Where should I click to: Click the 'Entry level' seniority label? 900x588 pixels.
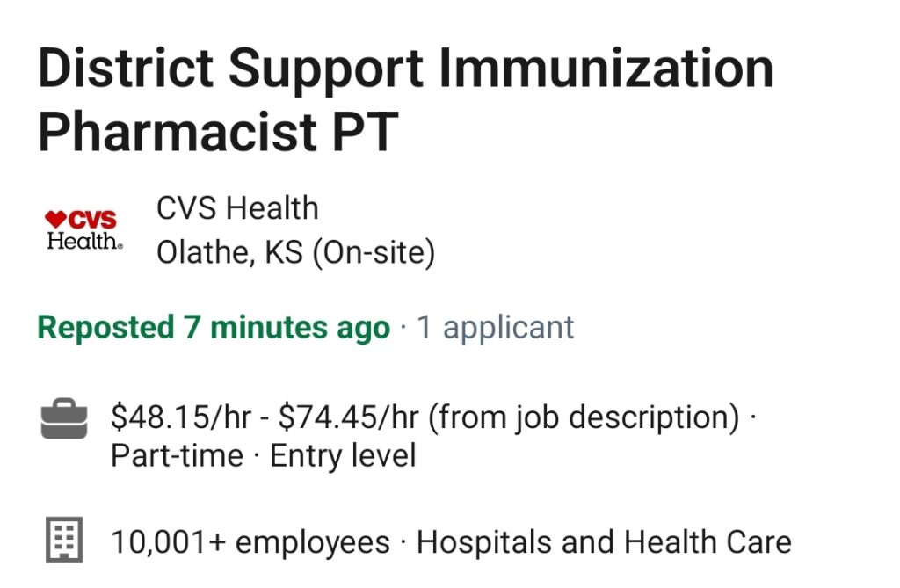click(x=344, y=456)
